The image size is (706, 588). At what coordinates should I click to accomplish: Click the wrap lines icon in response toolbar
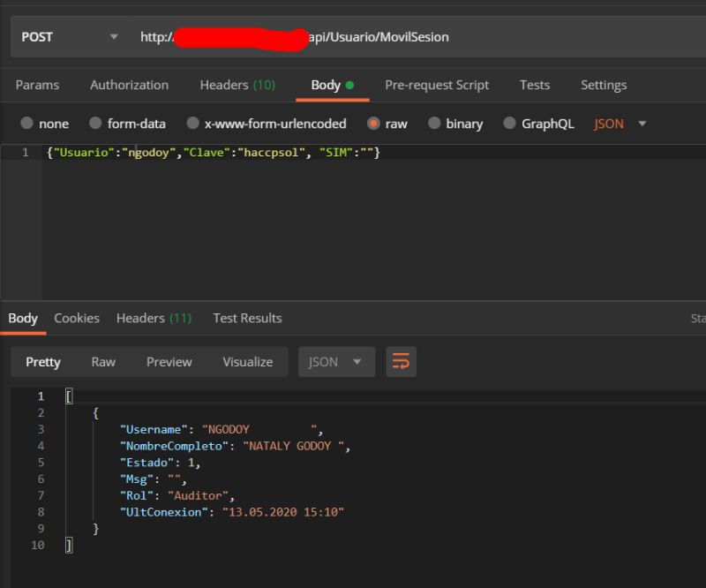pyautogui.click(x=401, y=361)
